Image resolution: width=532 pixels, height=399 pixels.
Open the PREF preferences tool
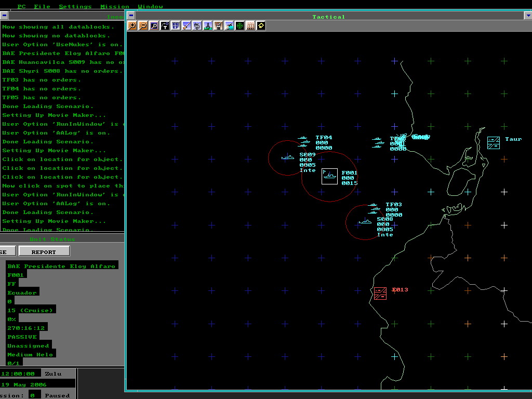tap(176, 26)
